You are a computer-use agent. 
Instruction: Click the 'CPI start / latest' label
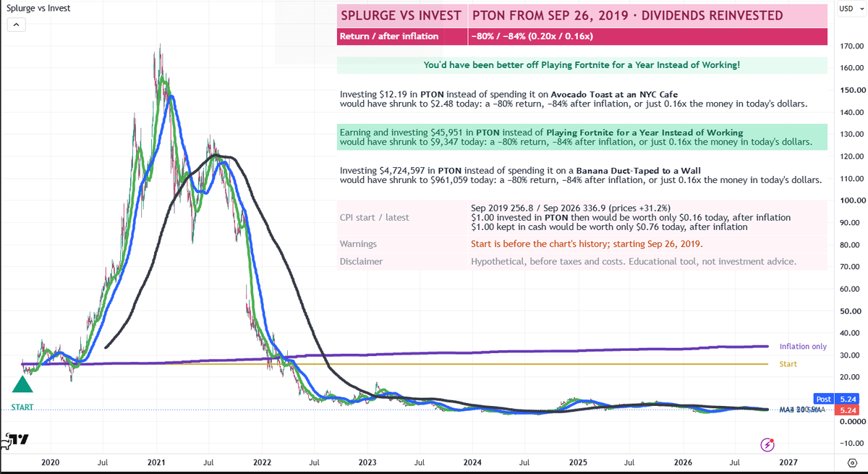point(374,217)
